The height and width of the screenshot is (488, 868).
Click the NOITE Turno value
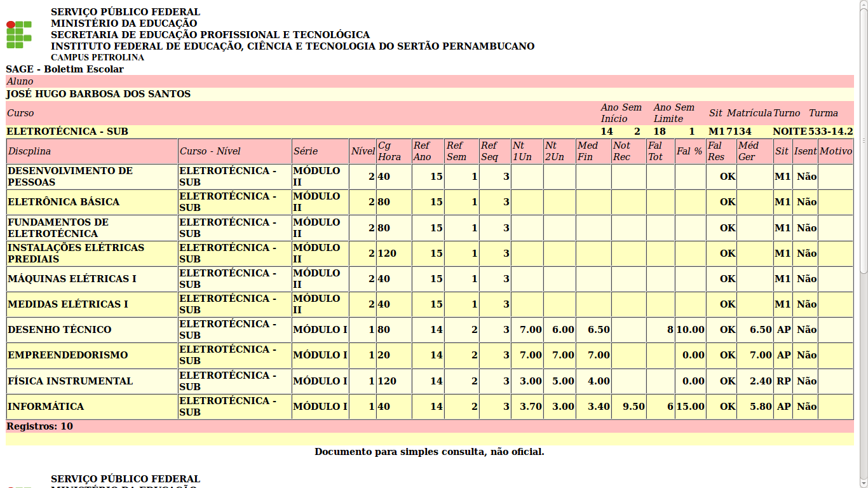pyautogui.click(x=790, y=132)
